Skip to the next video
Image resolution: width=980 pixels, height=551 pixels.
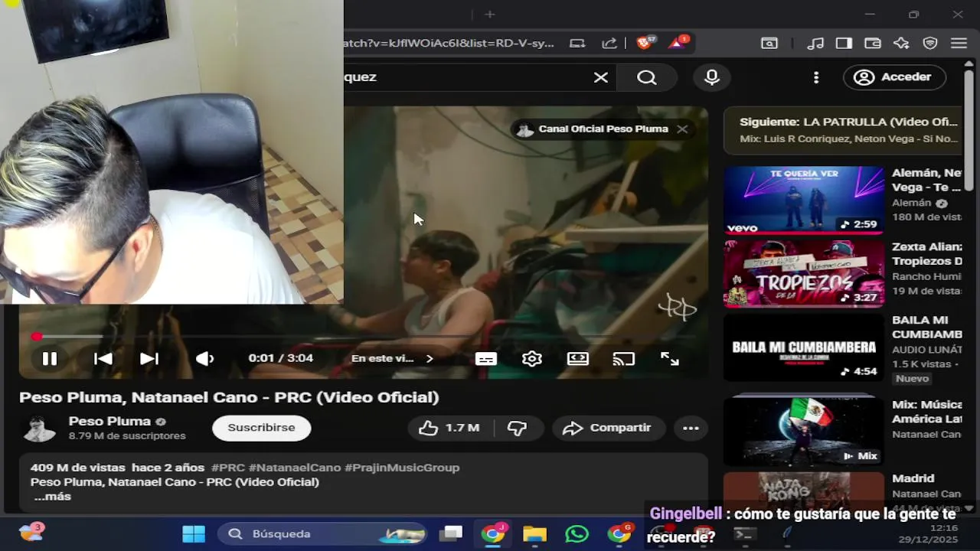tap(149, 358)
